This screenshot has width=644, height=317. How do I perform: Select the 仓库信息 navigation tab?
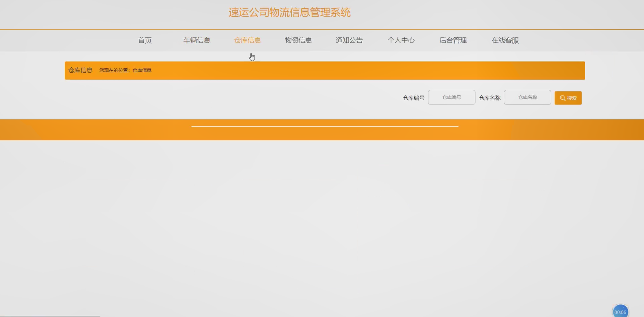[x=247, y=40]
